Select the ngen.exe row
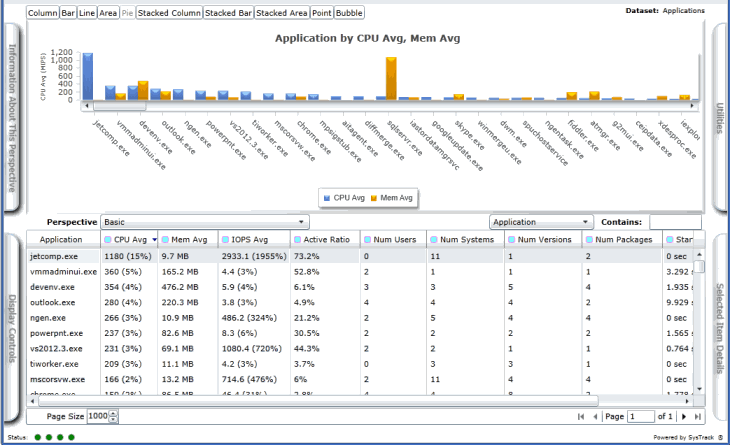 360,318
